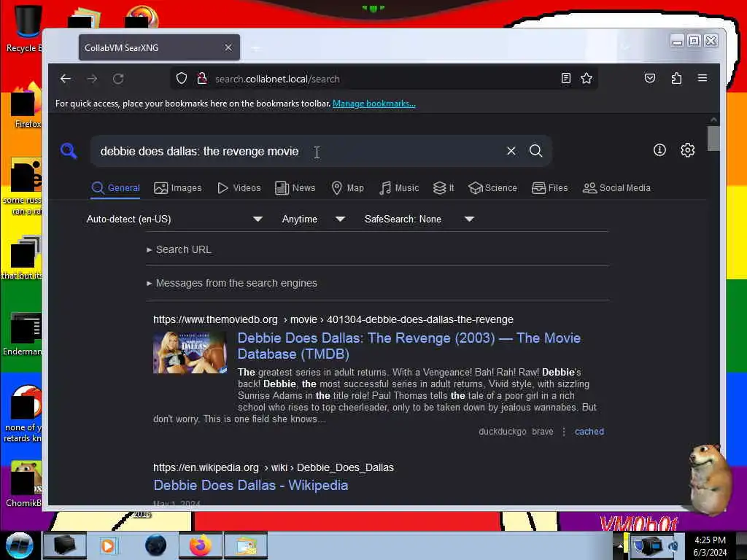Click the volume icon in system tray
The image size is (747, 560).
(x=673, y=545)
